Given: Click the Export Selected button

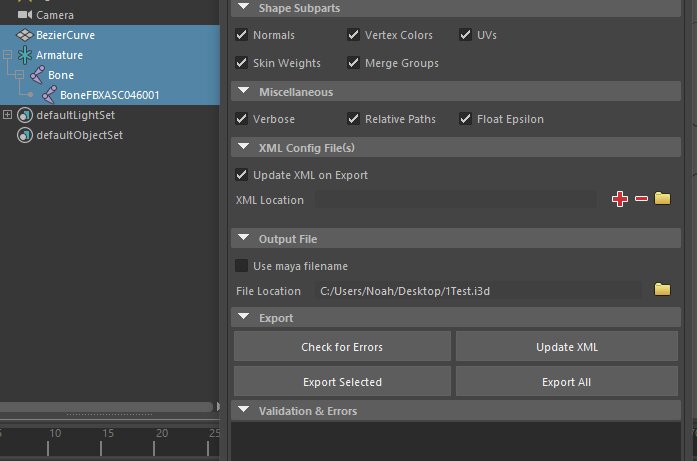Looking at the screenshot, I should (342, 381).
